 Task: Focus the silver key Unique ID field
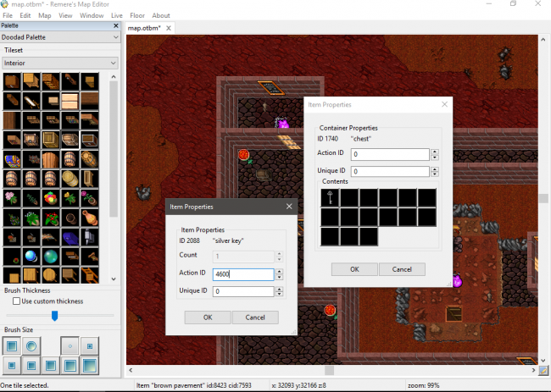[x=243, y=291]
